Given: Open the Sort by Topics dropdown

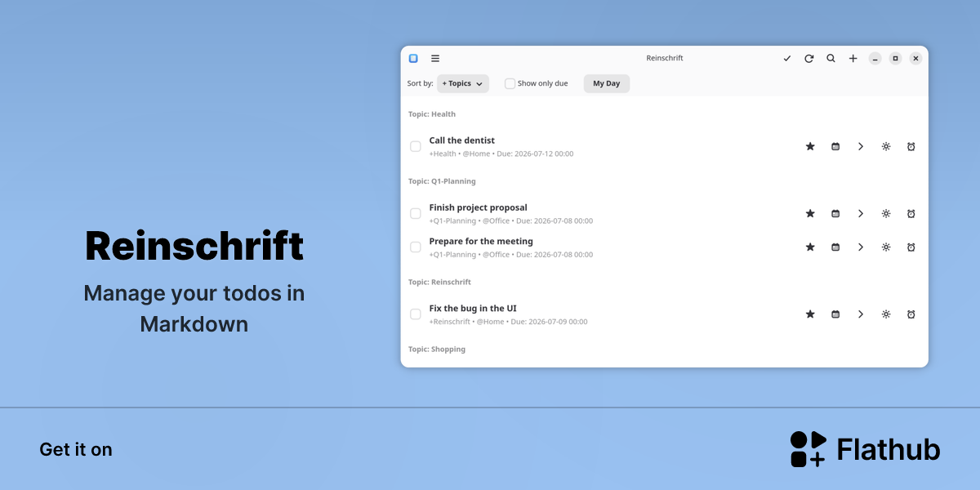Looking at the screenshot, I should [463, 83].
